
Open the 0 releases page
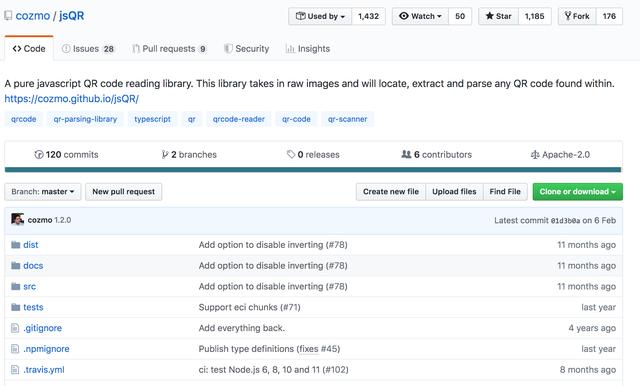coord(313,155)
